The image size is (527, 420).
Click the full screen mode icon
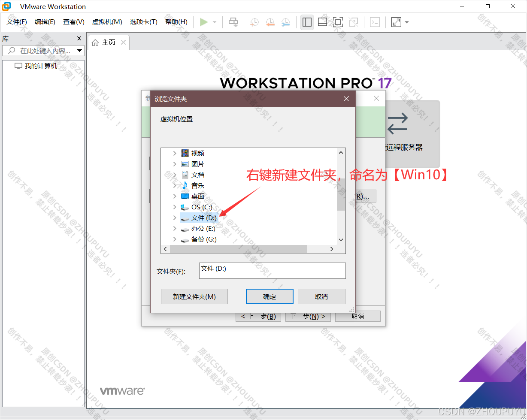(x=338, y=22)
